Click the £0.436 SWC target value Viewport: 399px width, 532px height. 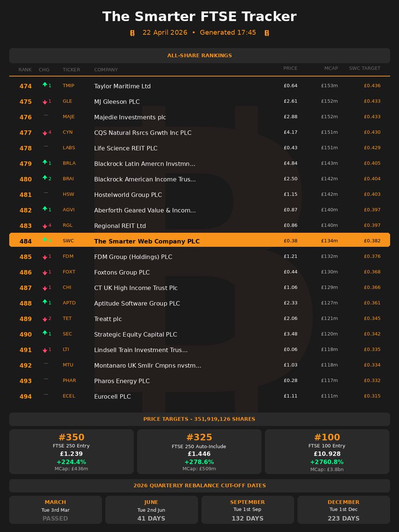pos(372,86)
